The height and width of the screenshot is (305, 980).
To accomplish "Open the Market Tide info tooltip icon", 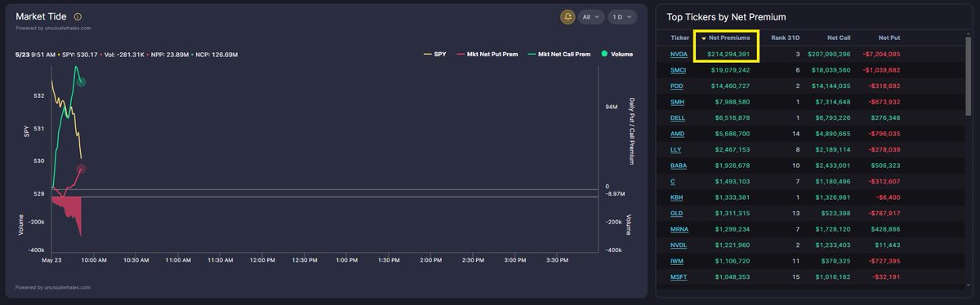I will point(78,16).
